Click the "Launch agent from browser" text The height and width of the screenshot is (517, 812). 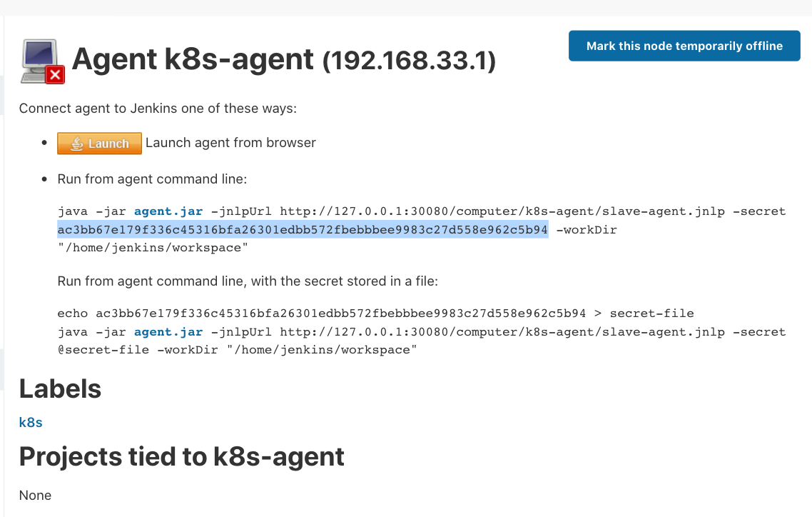[x=230, y=143]
